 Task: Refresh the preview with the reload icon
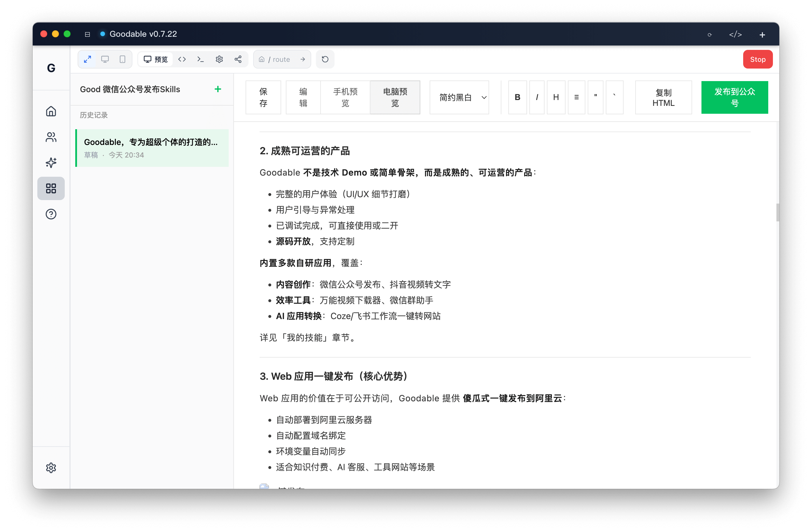(324, 59)
